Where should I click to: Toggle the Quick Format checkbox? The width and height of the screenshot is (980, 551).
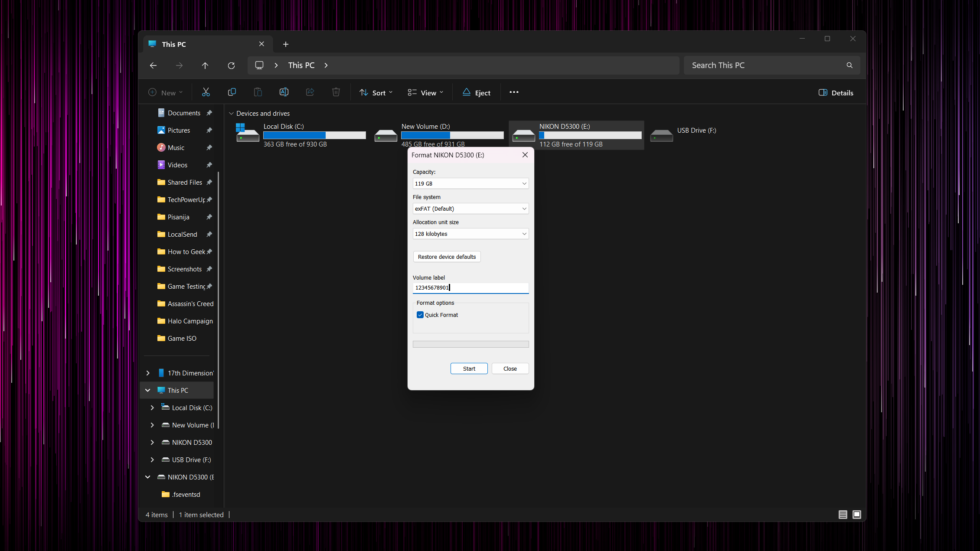click(x=420, y=315)
